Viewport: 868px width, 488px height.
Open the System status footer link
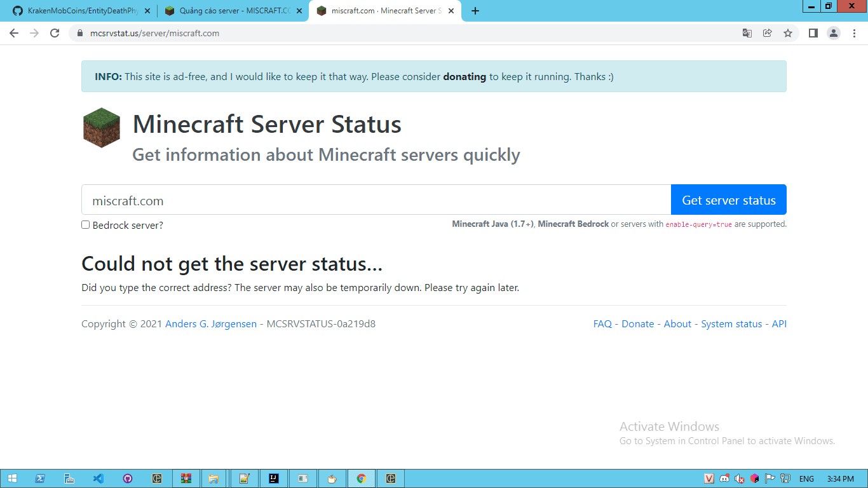point(731,324)
